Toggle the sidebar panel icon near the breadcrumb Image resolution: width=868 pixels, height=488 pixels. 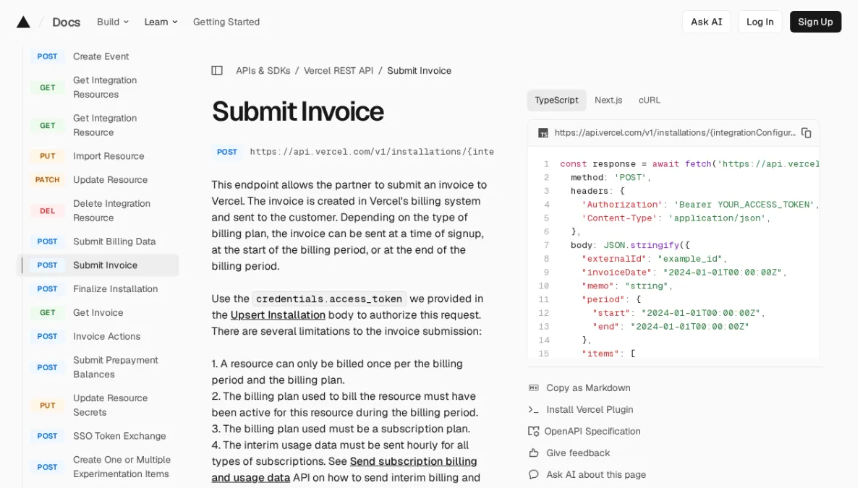217,70
